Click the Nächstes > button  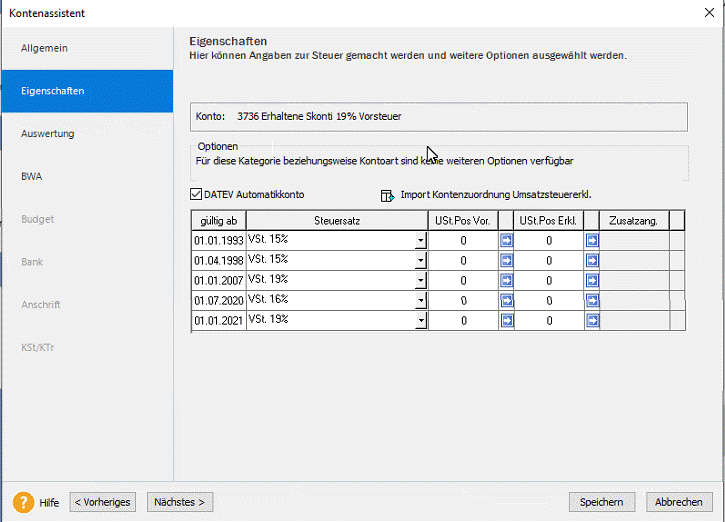tap(180, 502)
